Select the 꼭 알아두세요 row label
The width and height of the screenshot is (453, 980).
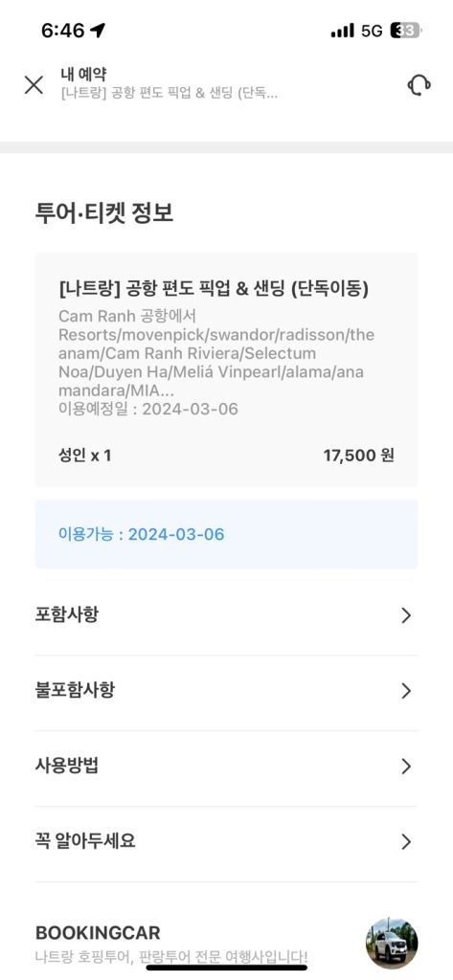pos(85,841)
